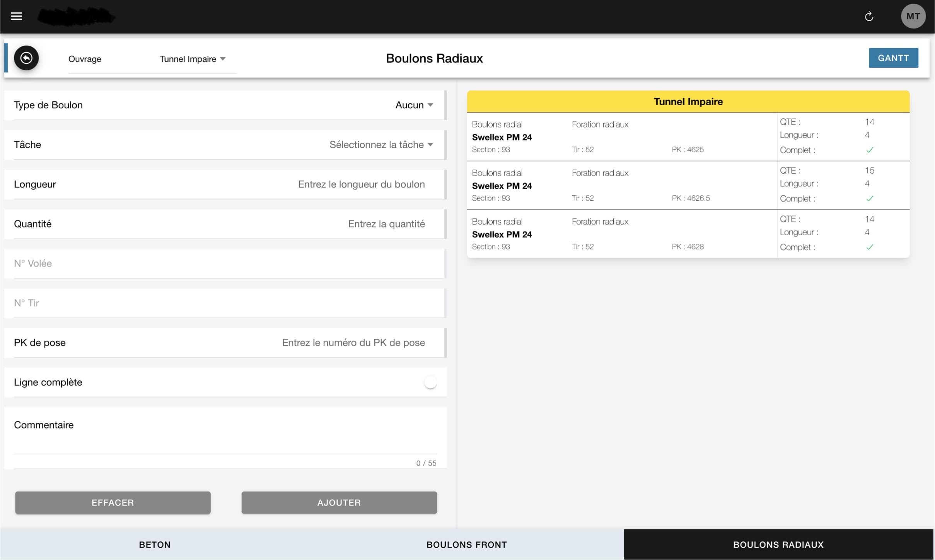935x560 pixels.
Task: Click the circular back arrow button
Action: coord(26,58)
